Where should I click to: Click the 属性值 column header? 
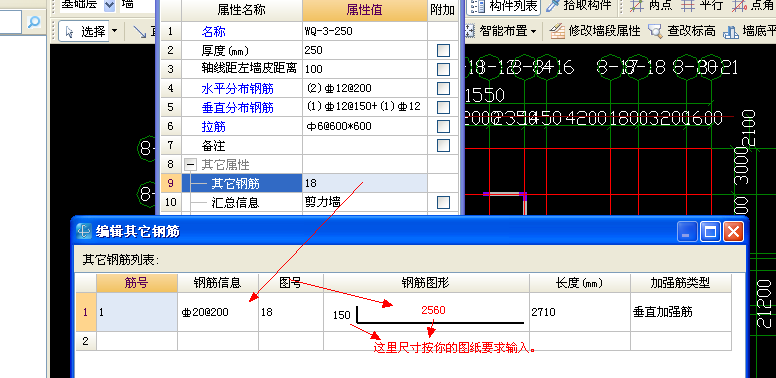pyautogui.click(x=364, y=10)
